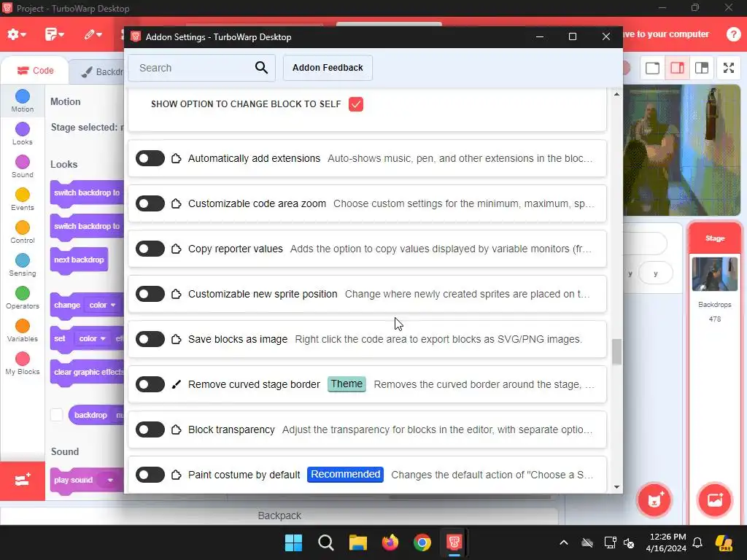Select the Variables category circle
Viewport: 747px width, 560px height.
coord(23,326)
